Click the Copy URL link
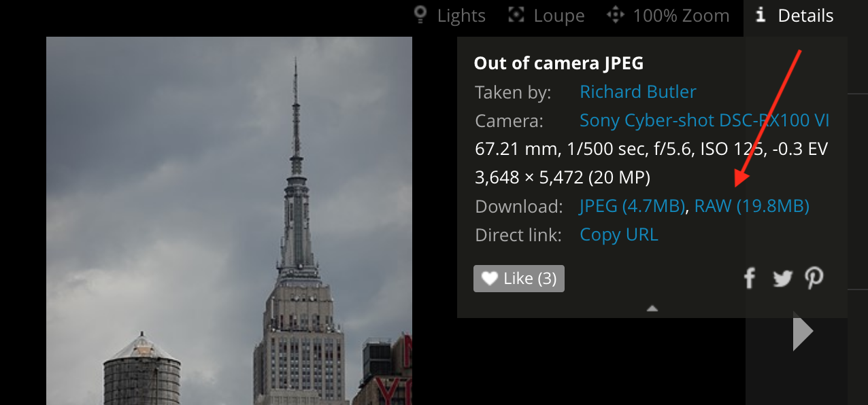Viewport: 868px width, 405px height. tap(618, 235)
